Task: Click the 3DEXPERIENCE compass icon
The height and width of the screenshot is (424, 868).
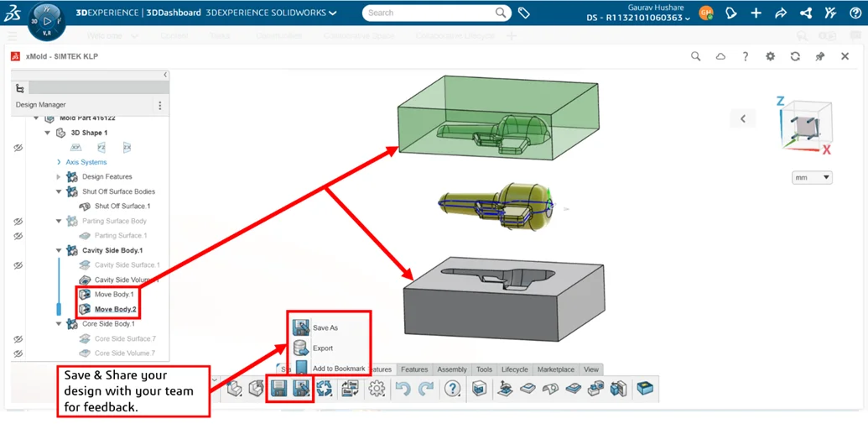Action: click(46, 22)
